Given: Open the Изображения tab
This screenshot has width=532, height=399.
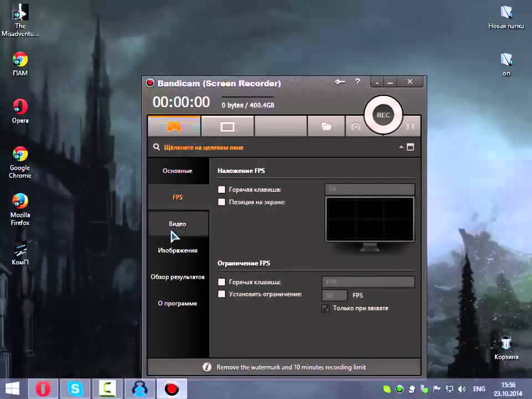Looking at the screenshot, I should (177, 250).
